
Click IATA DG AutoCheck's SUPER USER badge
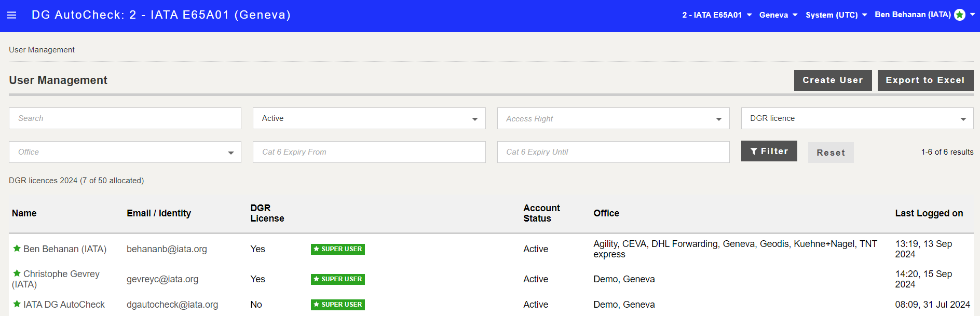(x=338, y=305)
